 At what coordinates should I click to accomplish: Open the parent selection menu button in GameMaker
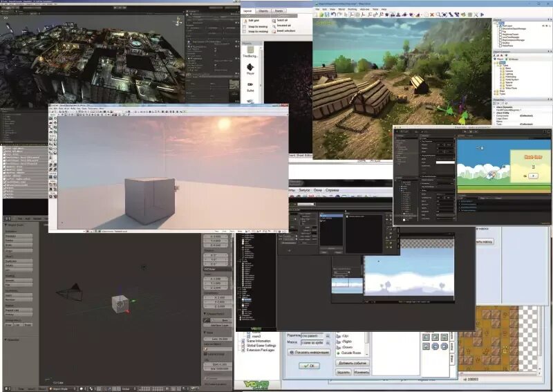point(328,335)
